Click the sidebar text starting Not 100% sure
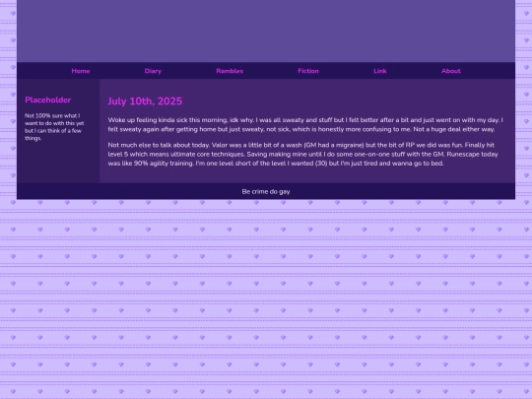 [x=54, y=127]
